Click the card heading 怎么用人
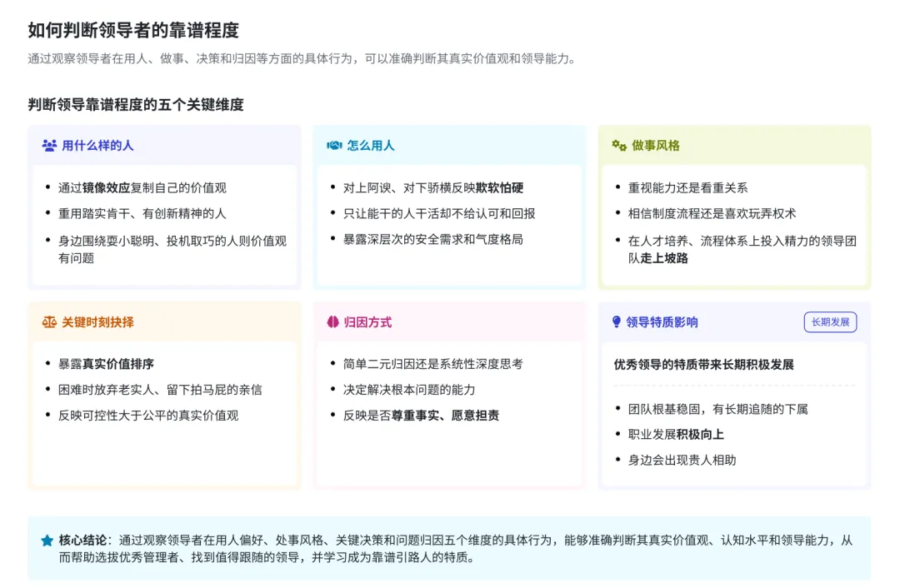 (371, 145)
